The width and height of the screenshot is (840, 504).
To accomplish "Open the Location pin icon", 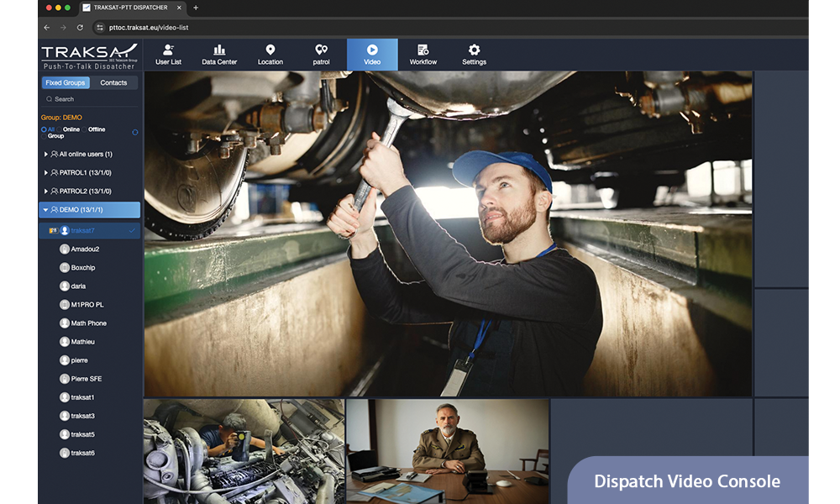I will [x=270, y=50].
